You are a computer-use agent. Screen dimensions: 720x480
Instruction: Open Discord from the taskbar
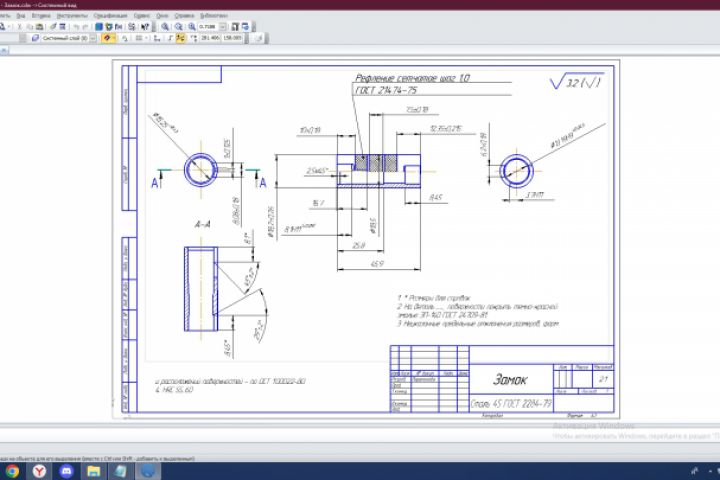67,471
